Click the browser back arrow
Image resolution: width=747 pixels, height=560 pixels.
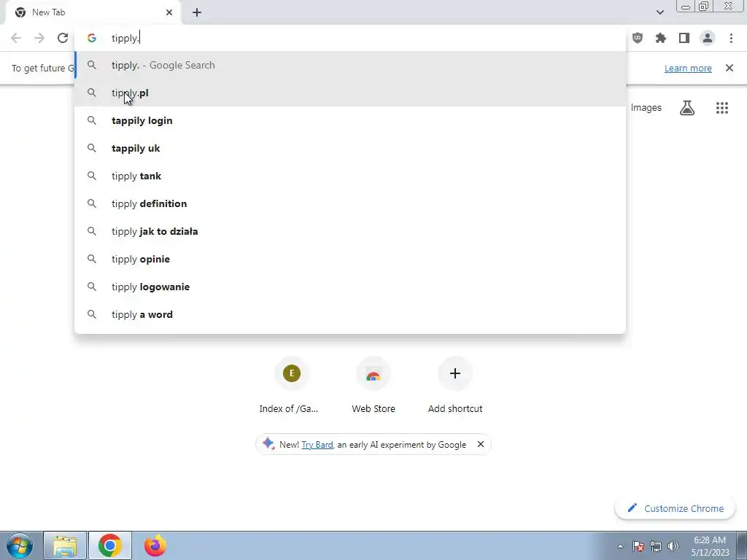pyautogui.click(x=16, y=38)
